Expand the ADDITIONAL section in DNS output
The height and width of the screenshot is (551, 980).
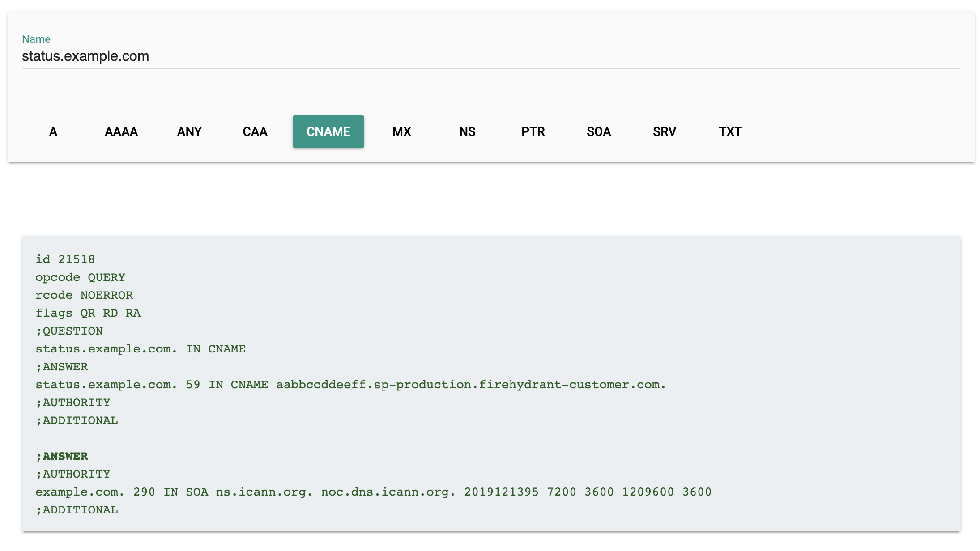[76, 510]
